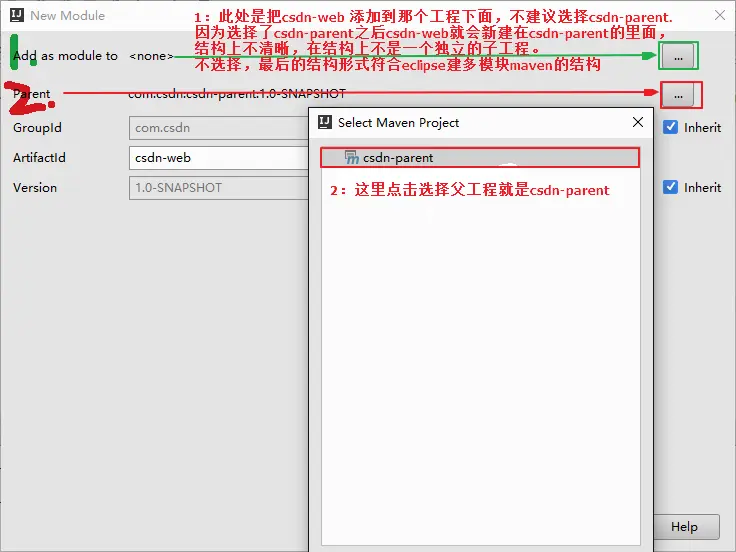
Task: Click the Select Maven Project title text
Action: coord(399,123)
